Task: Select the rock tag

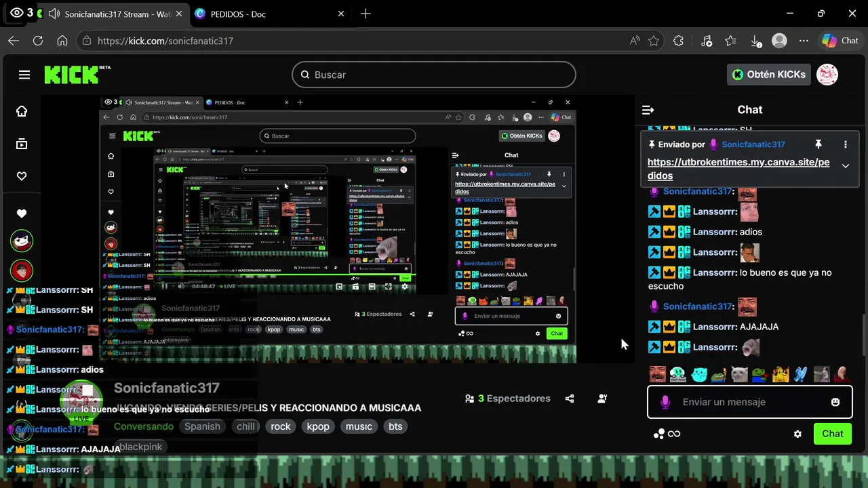Action: click(x=281, y=426)
